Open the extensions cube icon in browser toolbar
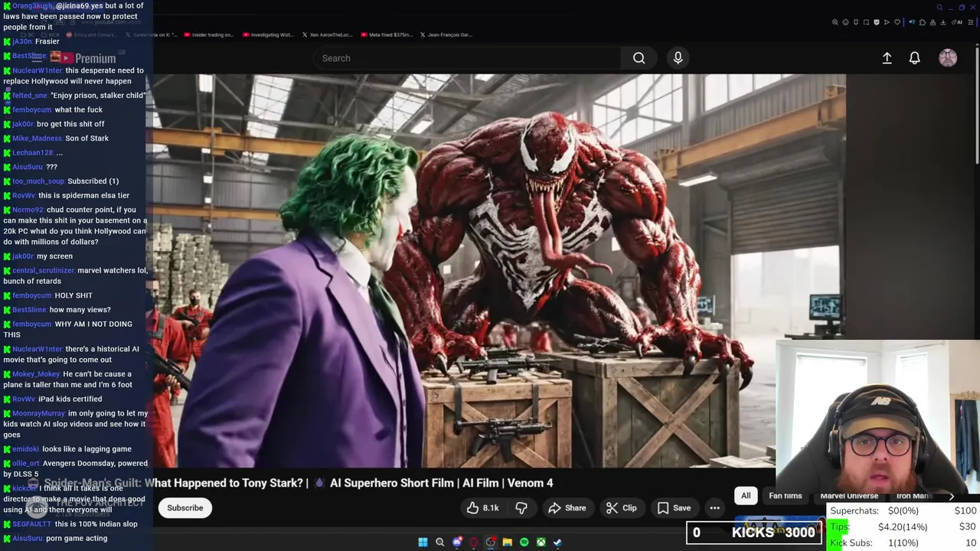 point(923,22)
